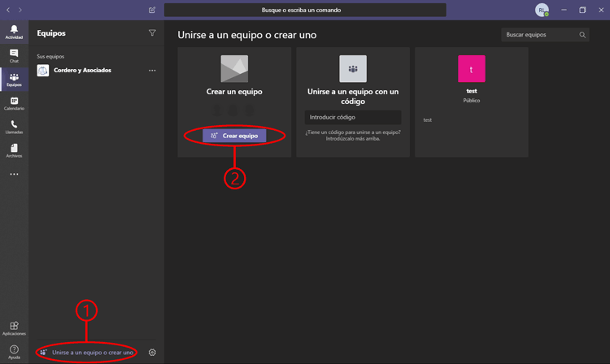This screenshot has width=610, height=364.
Task: Click the test team name
Action: 472,91
